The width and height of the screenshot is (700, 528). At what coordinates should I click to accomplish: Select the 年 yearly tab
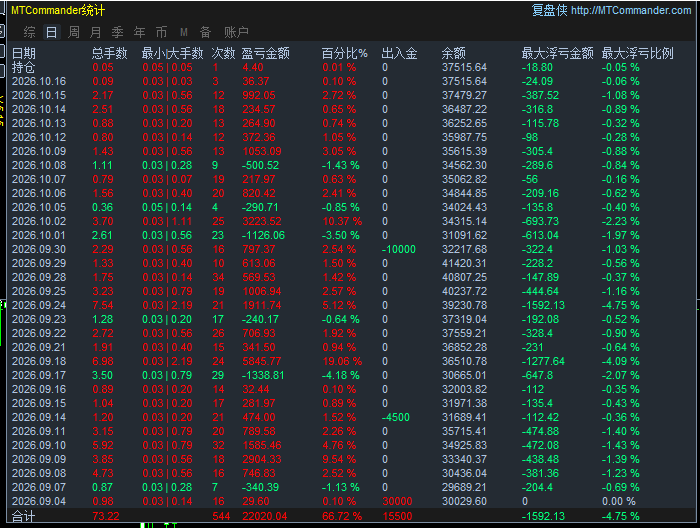[x=139, y=32]
